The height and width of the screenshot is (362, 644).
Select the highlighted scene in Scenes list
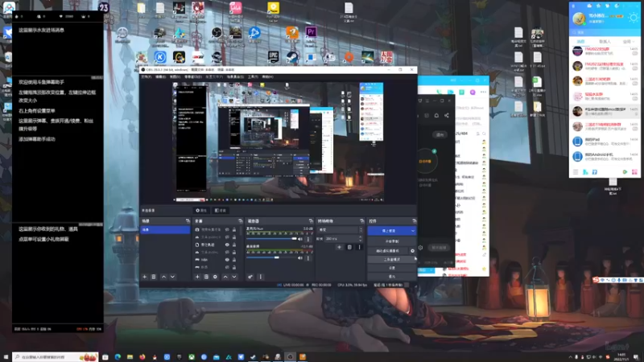tap(165, 230)
